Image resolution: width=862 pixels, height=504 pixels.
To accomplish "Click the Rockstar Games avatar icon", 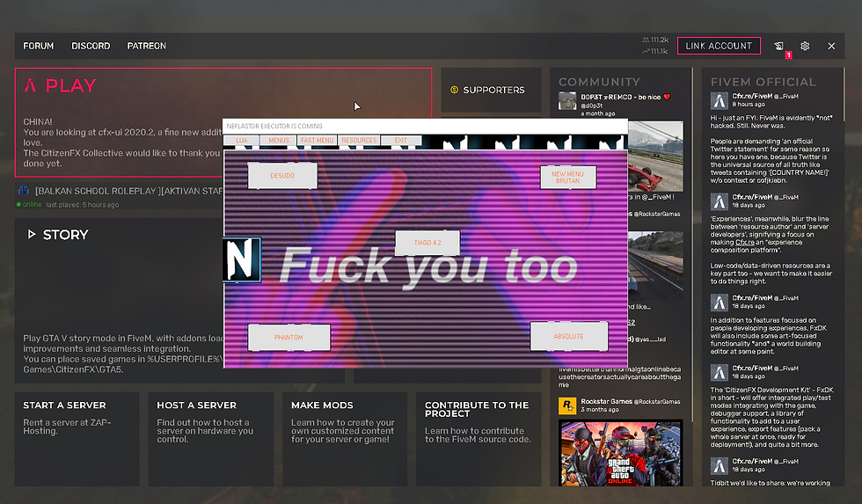I will [567, 405].
